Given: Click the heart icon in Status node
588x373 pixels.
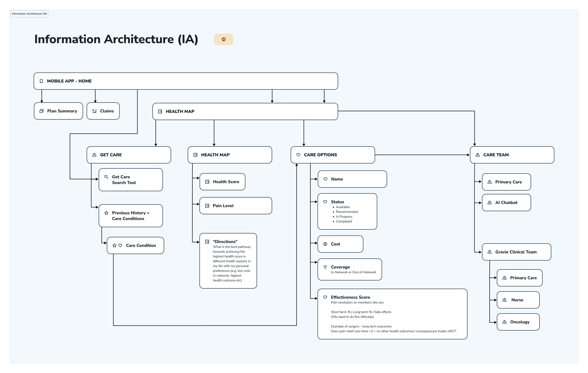Looking at the screenshot, I should coord(325,202).
